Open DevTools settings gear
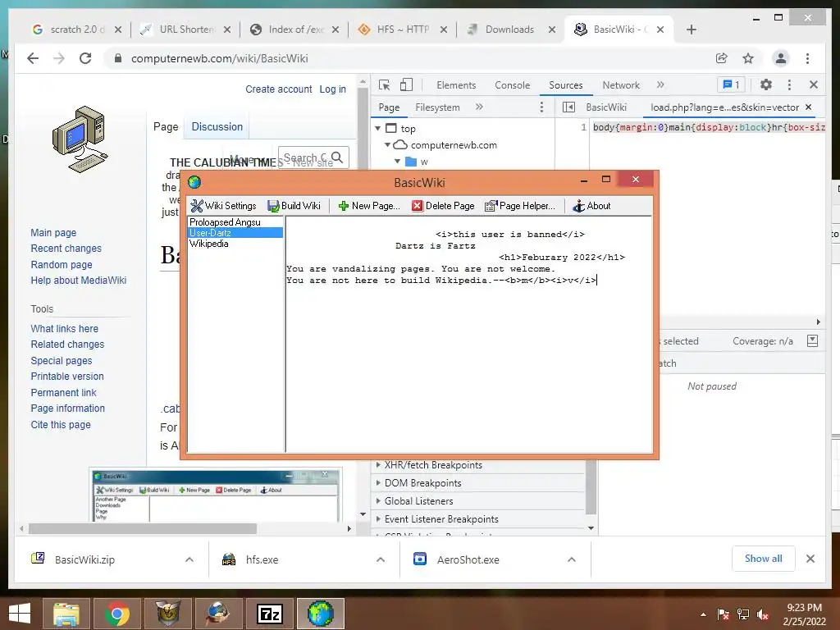The image size is (840, 630). coord(766,84)
